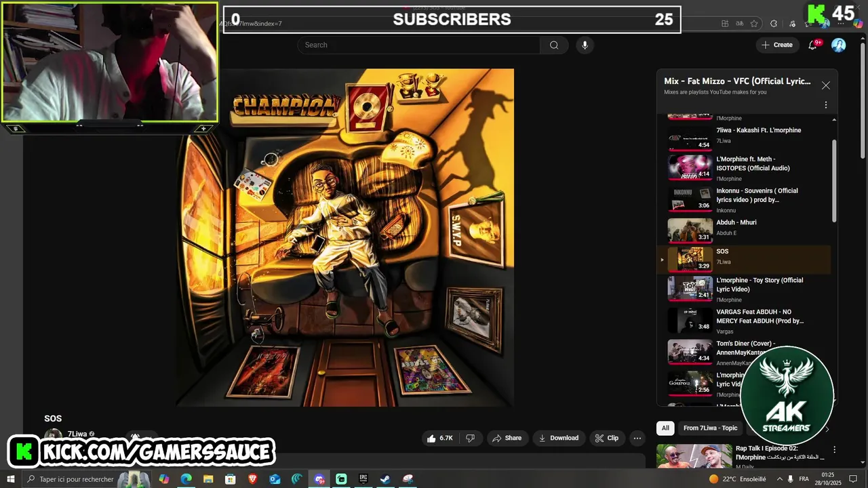Open Epic Games Launcher from taskbar
This screenshot has width=868, height=488.
[x=363, y=479]
